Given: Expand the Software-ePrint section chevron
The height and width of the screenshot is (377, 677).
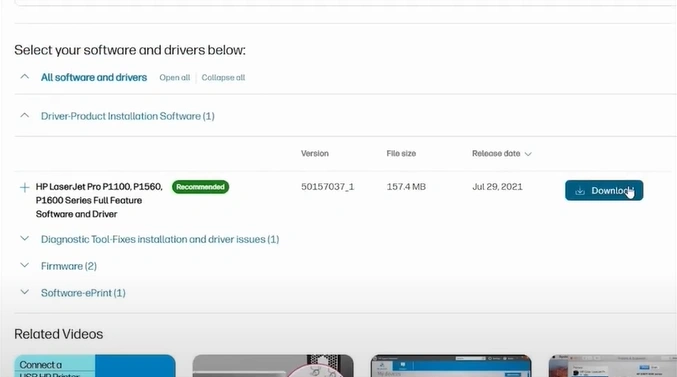Looking at the screenshot, I should 25,292.
